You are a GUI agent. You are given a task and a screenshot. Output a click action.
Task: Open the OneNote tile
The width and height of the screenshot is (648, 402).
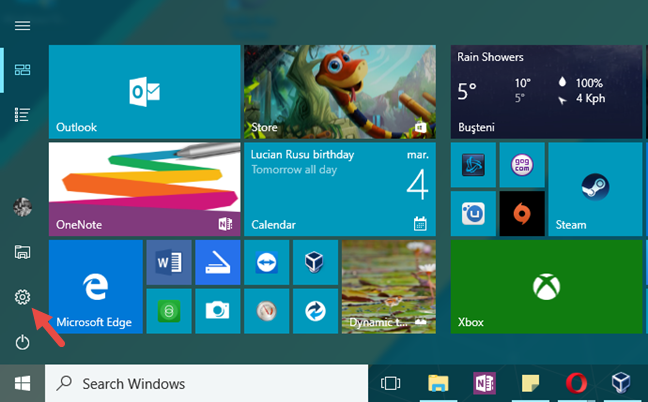pyautogui.click(x=144, y=187)
